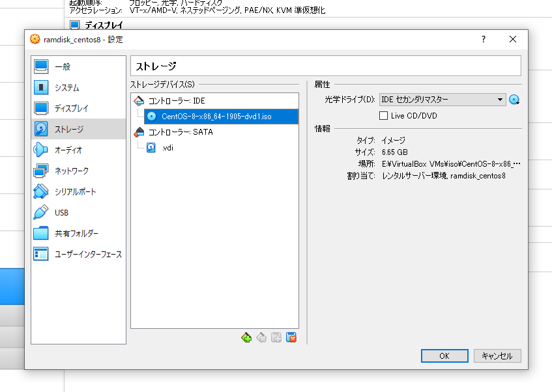Click the size value 6.65 GB

pyautogui.click(x=395, y=152)
